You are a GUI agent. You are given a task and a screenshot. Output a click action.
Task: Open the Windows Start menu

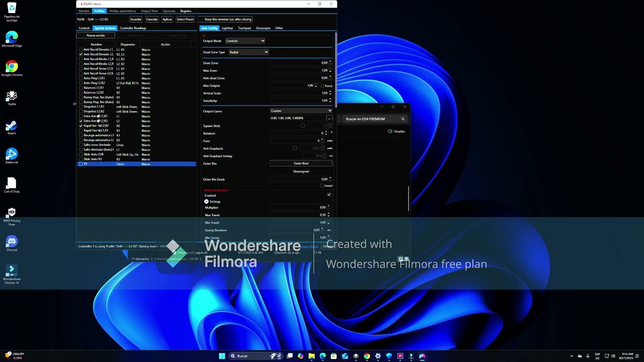tap(222, 356)
